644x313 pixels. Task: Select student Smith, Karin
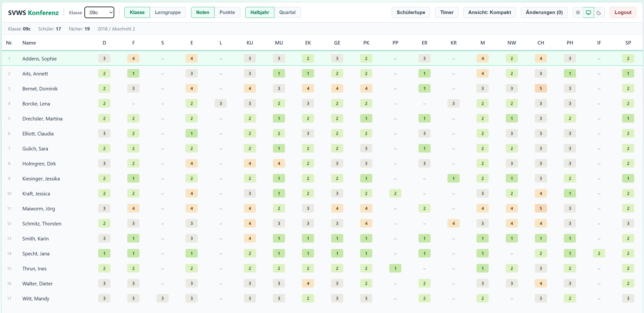(35, 239)
